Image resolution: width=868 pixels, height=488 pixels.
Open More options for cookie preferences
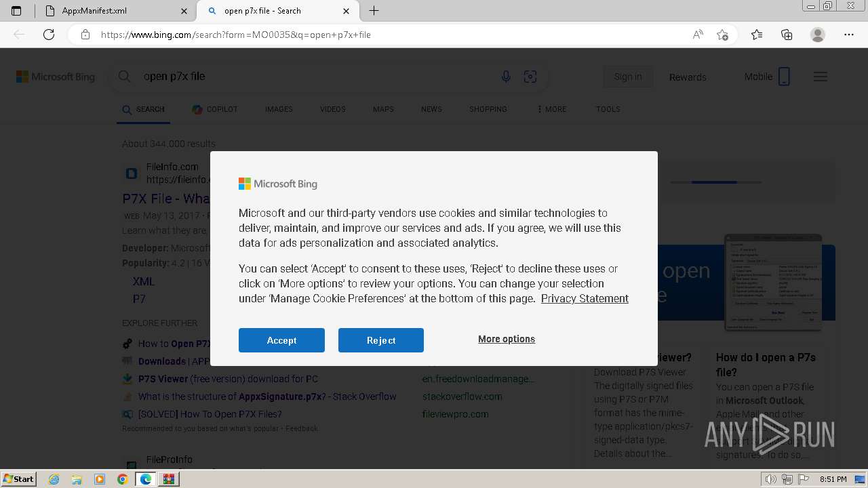507,339
